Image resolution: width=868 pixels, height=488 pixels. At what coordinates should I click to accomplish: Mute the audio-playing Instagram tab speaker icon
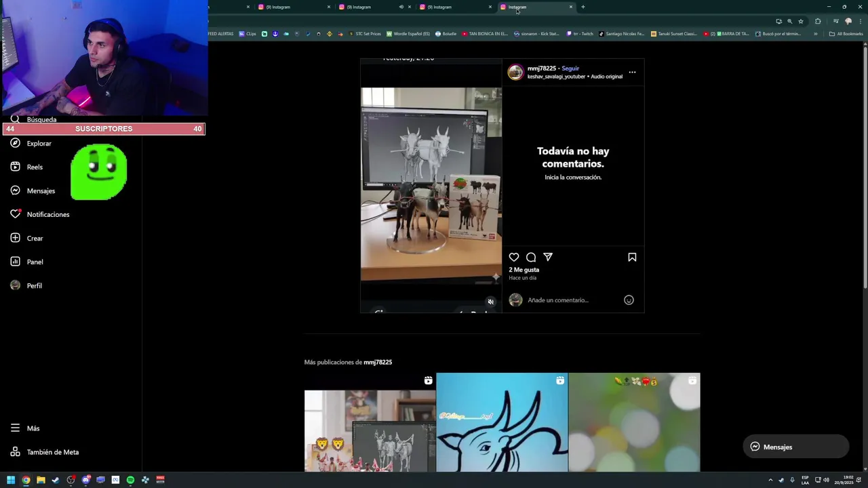(401, 7)
